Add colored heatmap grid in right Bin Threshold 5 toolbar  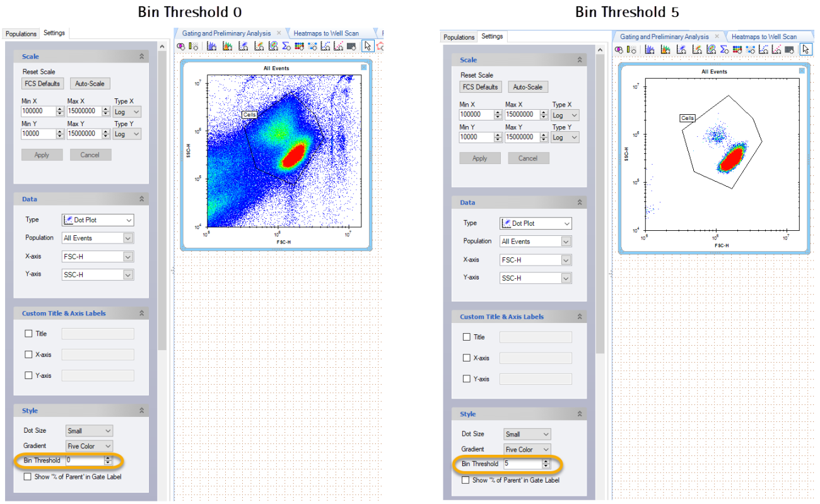pos(737,49)
